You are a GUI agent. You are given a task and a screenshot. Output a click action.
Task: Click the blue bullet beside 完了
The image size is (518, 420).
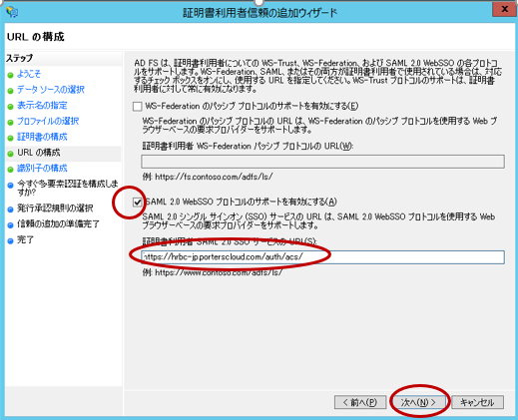click(x=10, y=240)
